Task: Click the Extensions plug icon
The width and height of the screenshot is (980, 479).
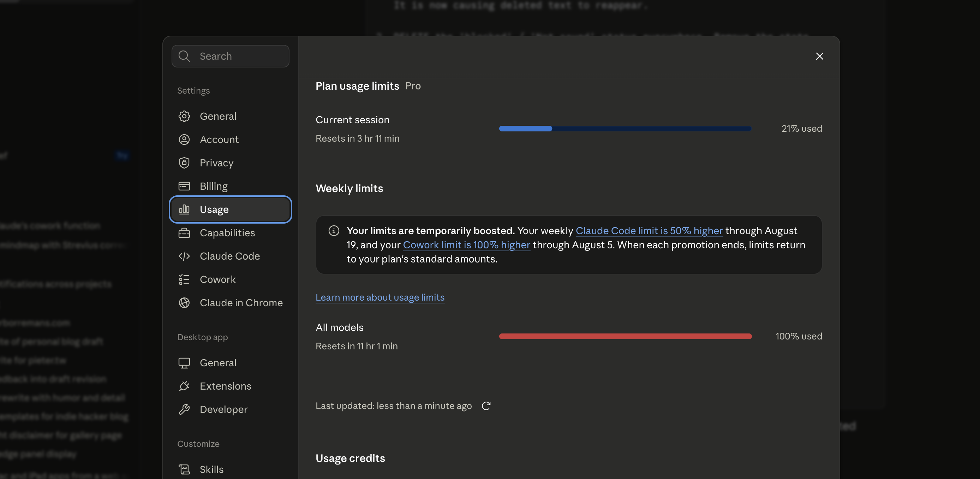Action: [184, 386]
